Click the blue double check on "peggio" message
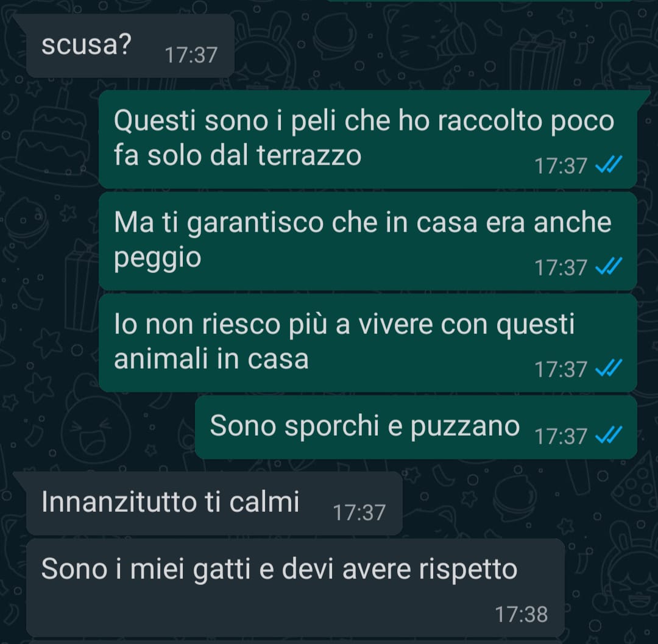The image size is (658, 644). pyautogui.click(x=609, y=267)
